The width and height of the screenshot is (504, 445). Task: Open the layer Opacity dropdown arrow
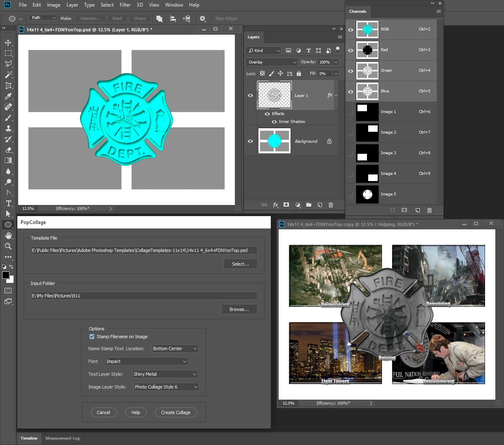click(x=336, y=62)
